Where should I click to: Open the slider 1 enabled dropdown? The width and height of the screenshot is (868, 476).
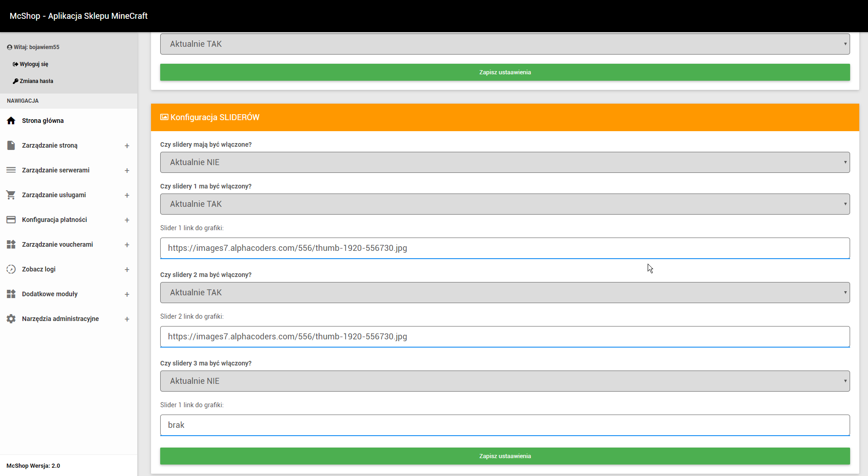pyautogui.click(x=504, y=204)
